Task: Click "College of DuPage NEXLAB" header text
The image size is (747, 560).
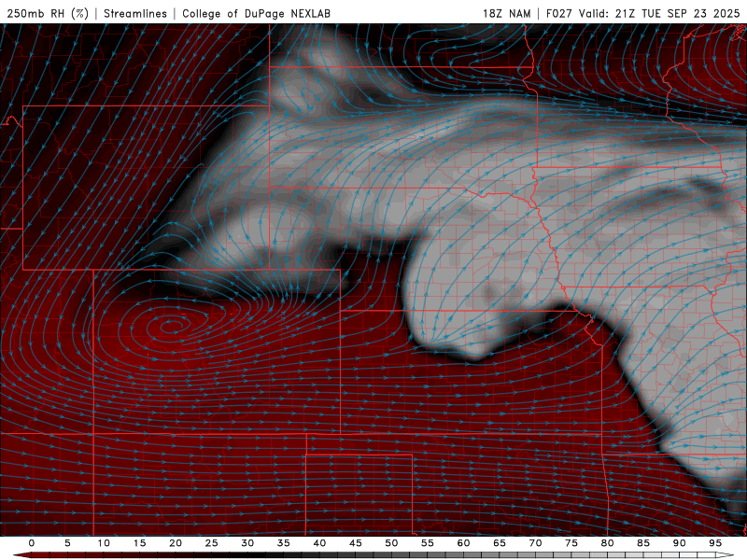Action: tap(256, 14)
